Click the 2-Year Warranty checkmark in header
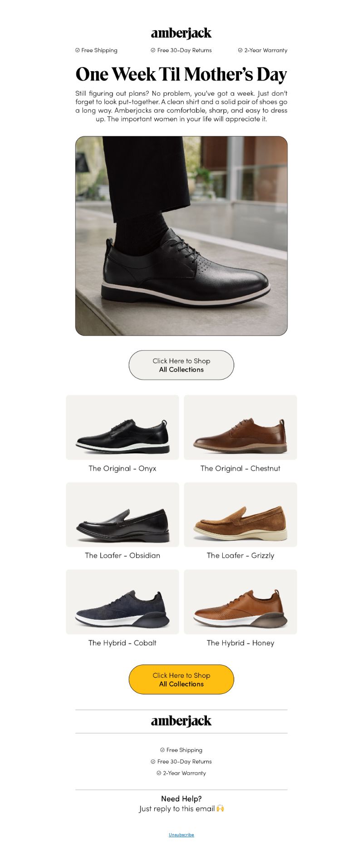 click(x=240, y=50)
